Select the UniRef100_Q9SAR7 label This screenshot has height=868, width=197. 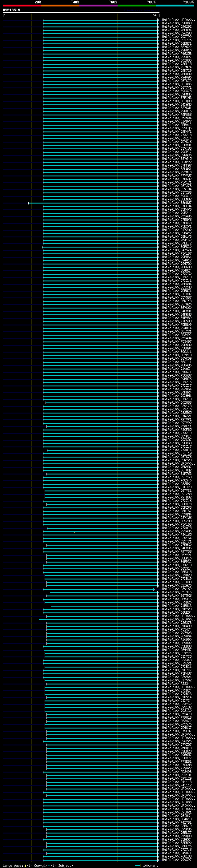tap(177, 57)
